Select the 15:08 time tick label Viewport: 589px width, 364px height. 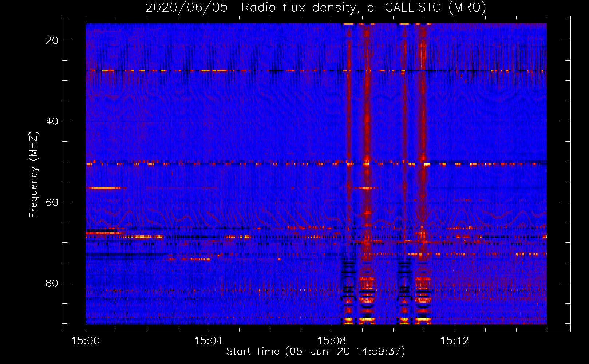tap(332, 341)
